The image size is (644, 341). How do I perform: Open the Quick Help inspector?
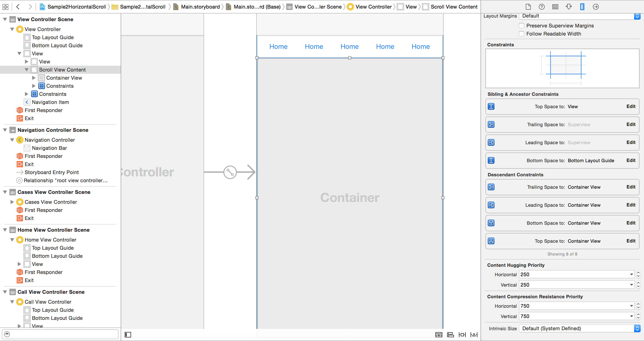(x=542, y=7)
